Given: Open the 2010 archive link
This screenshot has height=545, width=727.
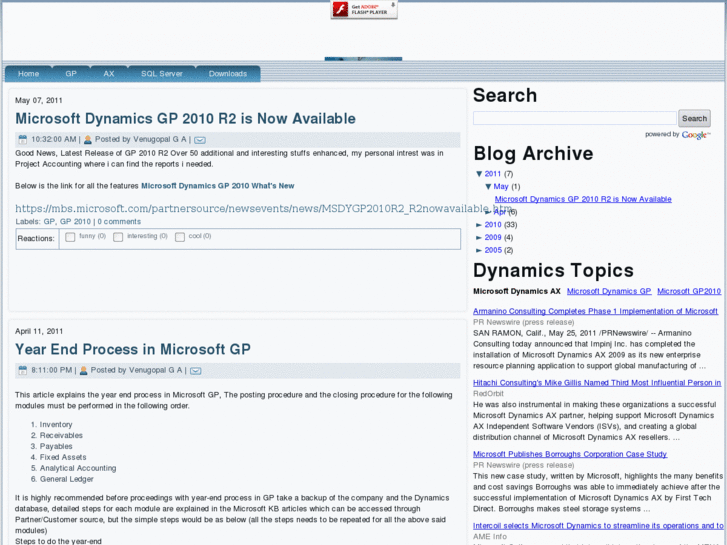Looking at the screenshot, I should (493, 225).
